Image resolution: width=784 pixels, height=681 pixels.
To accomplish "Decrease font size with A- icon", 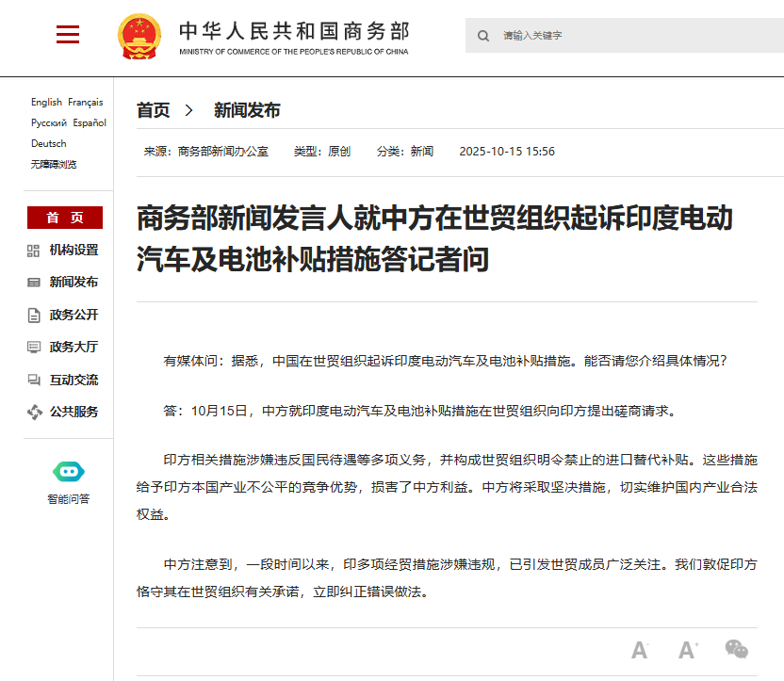I will [x=640, y=650].
